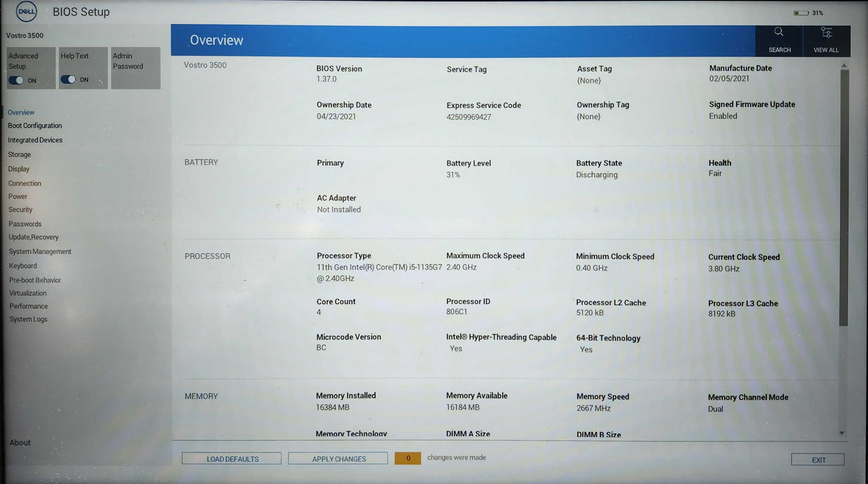Turn off Advanced Setup
Image resolution: width=868 pixels, height=484 pixels.
coord(17,80)
